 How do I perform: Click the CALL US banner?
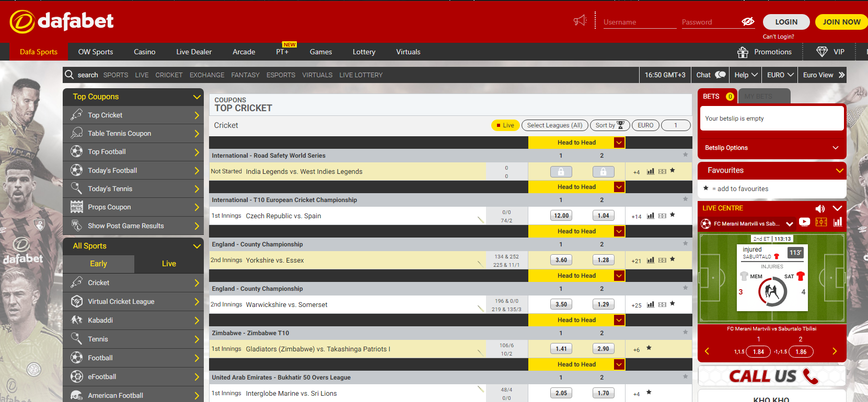pos(772,376)
